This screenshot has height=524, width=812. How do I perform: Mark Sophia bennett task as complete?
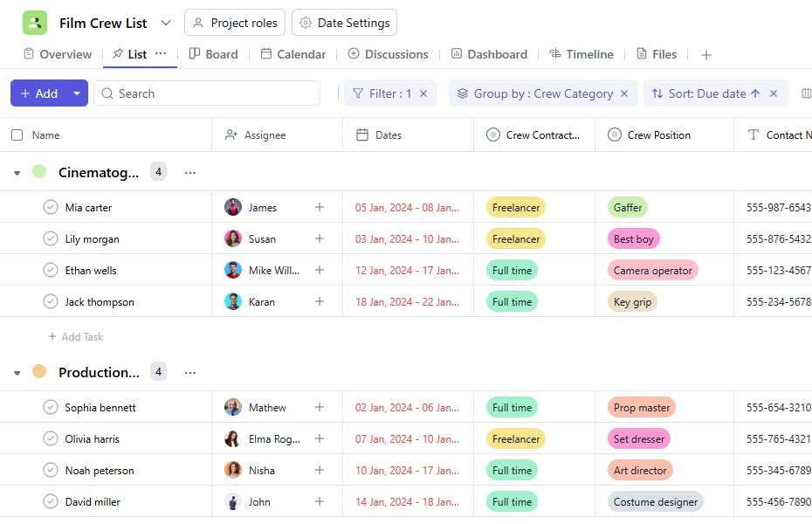pos(51,408)
